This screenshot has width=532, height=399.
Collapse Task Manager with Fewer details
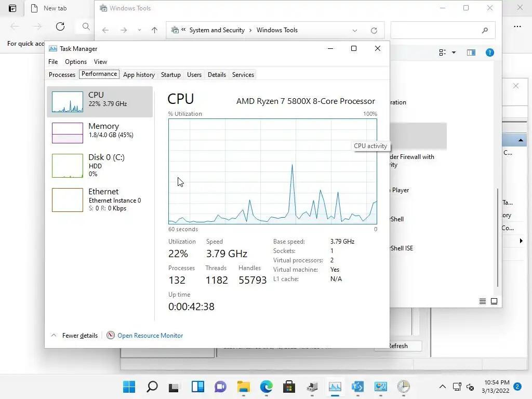(x=74, y=336)
